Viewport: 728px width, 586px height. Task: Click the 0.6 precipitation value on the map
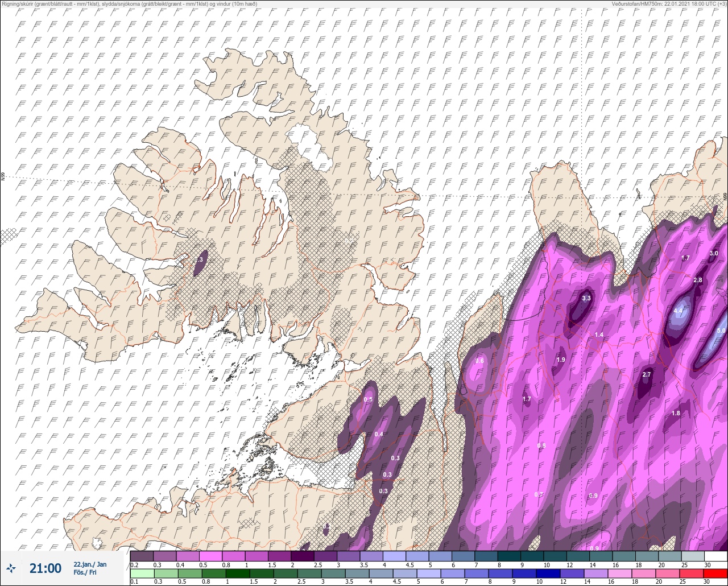coord(479,361)
